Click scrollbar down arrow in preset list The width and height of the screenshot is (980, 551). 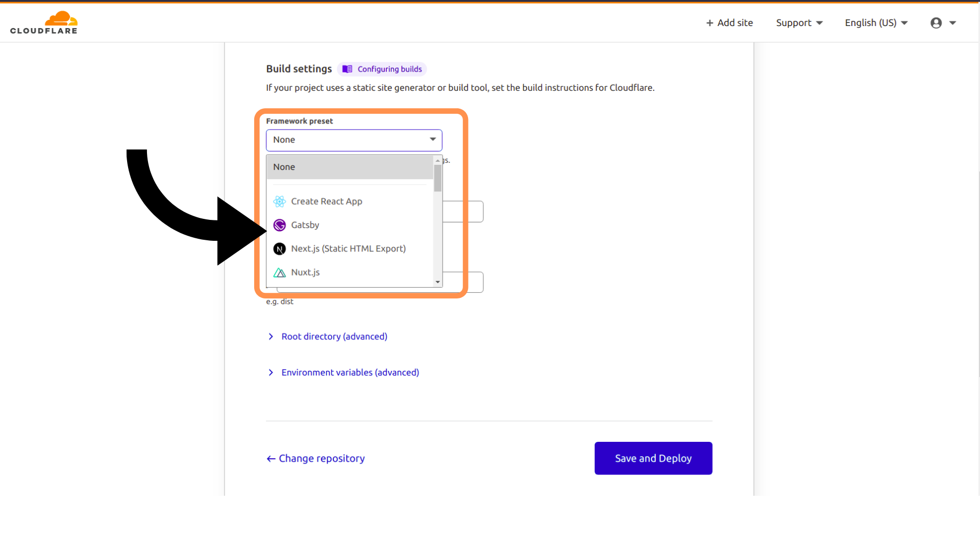pos(437,282)
